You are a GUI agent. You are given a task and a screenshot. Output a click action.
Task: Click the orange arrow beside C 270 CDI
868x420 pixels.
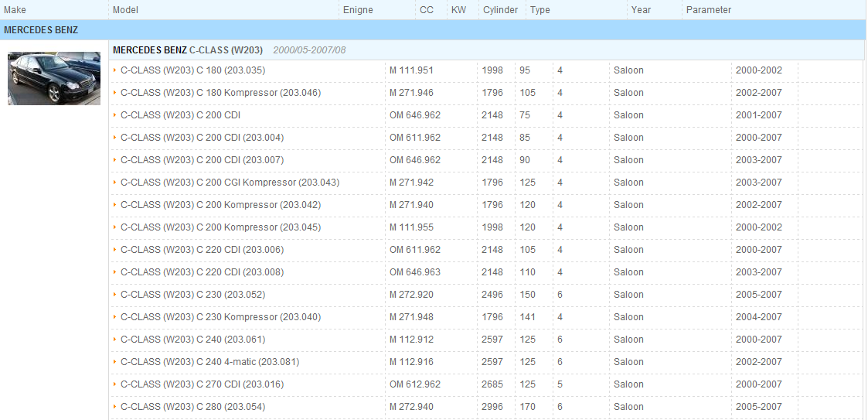click(114, 384)
